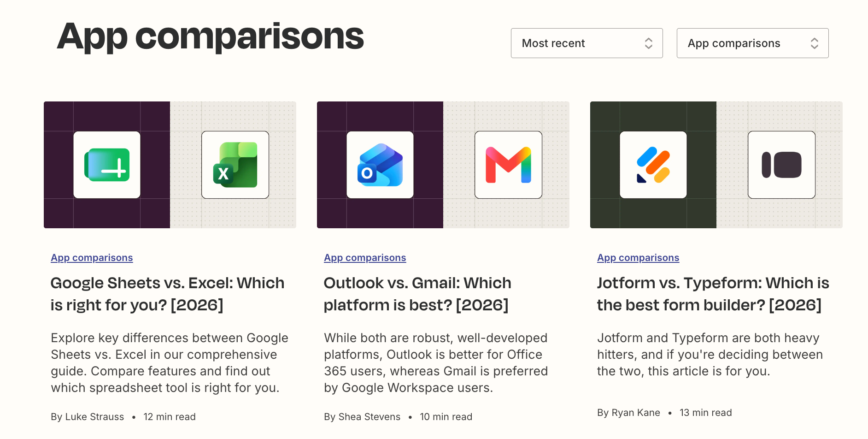This screenshot has height=439, width=868.
Task: Click the Excel app icon
Action: (x=235, y=165)
